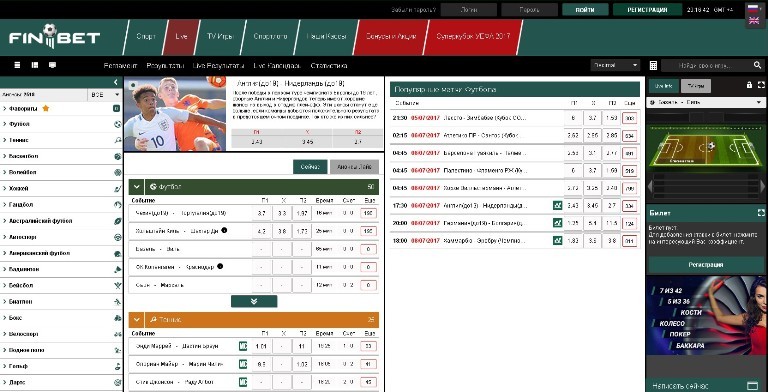Collapse the left sports sidebar arrow
Image resolution: width=768 pixels, height=392 pixels.
coord(116,82)
